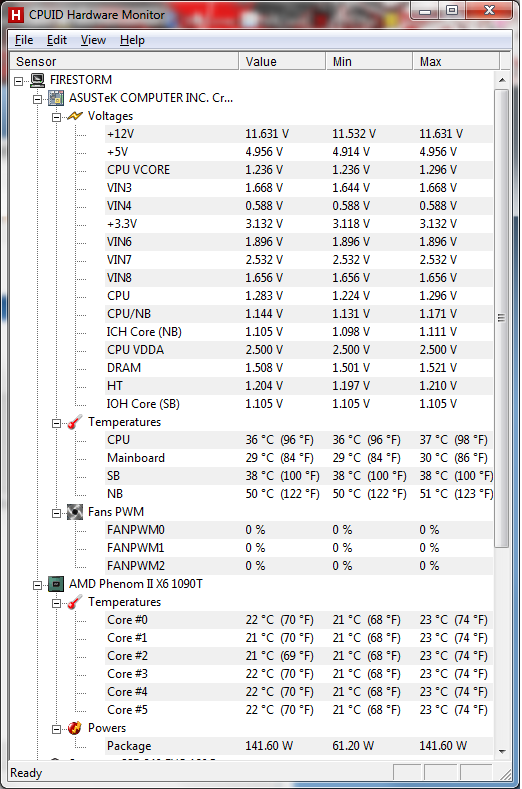This screenshot has width=522, height=789.
Task: Click the AMD Phenom Temperatures thermometer icon
Action: click(74, 602)
